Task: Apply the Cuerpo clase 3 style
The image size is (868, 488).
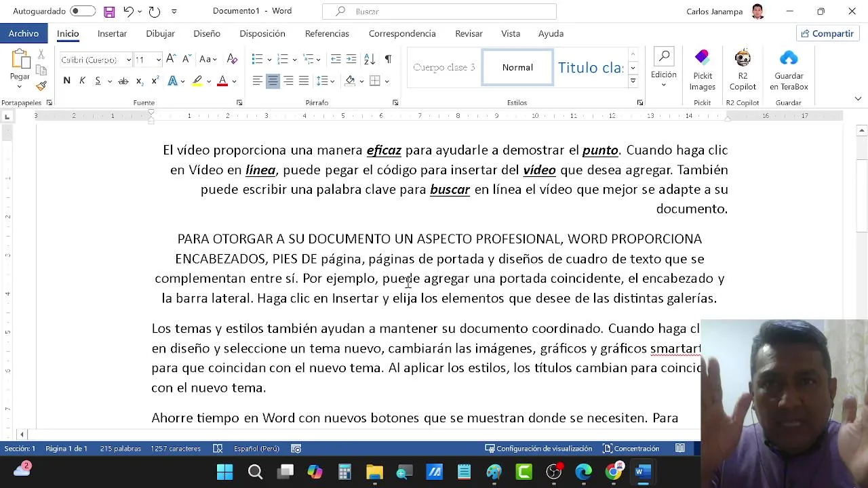Action: [x=444, y=67]
